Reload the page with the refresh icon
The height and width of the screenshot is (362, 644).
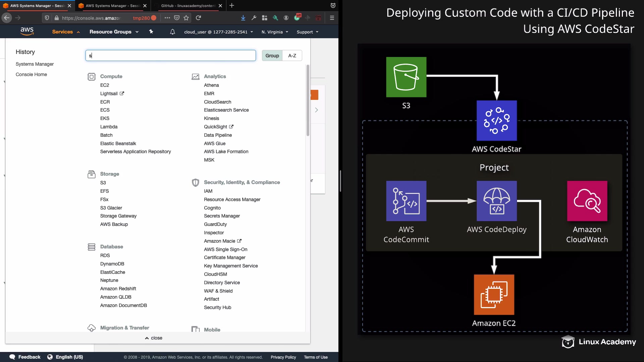[x=198, y=18]
